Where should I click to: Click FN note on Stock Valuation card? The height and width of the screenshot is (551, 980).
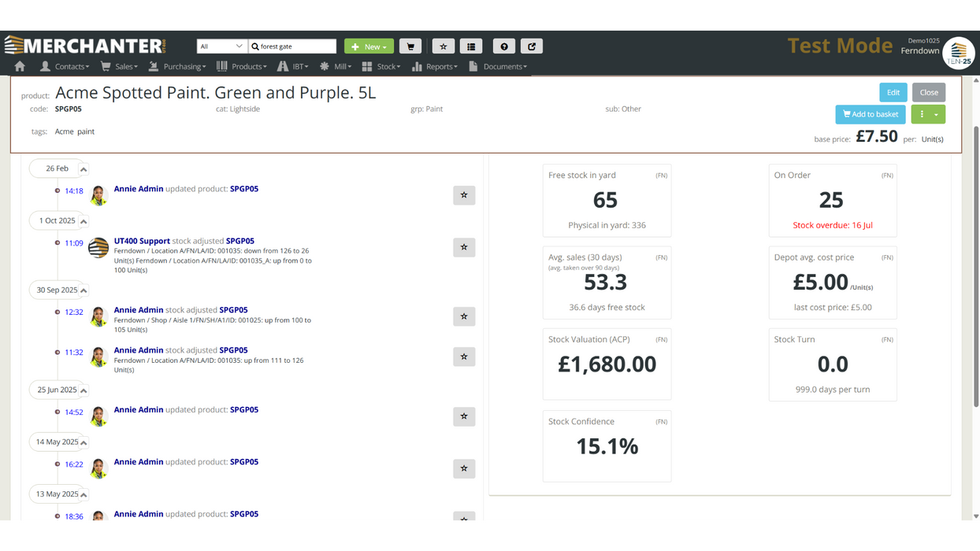(662, 340)
